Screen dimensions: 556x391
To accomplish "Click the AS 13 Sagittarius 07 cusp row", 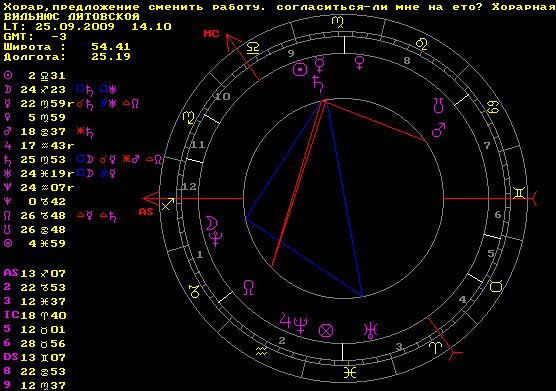I will 35,273.
